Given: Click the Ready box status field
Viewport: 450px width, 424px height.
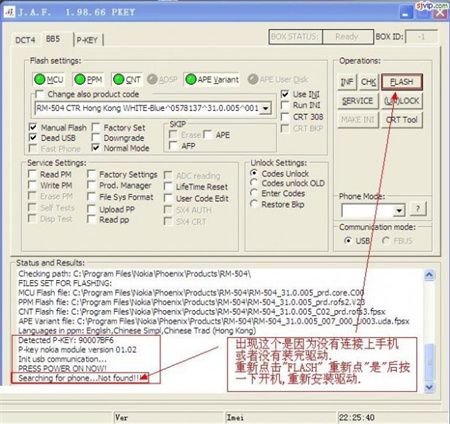Looking at the screenshot, I should coord(348,37).
